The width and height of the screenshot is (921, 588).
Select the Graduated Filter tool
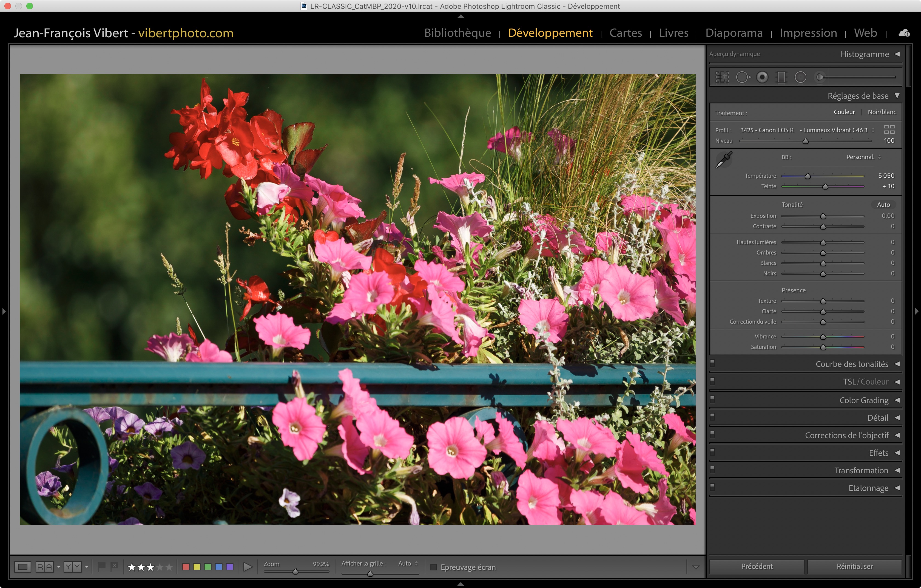tap(781, 77)
